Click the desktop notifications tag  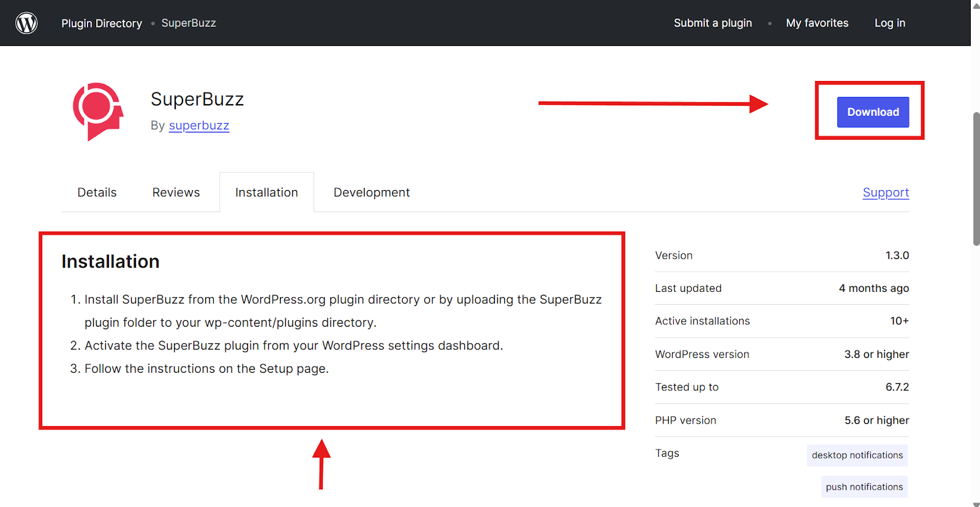(857, 455)
